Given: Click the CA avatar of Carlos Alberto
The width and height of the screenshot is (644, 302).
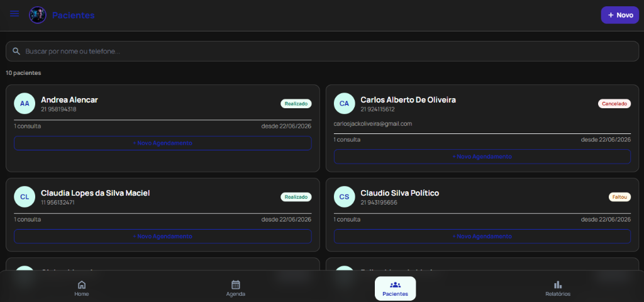Looking at the screenshot, I should (x=344, y=103).
